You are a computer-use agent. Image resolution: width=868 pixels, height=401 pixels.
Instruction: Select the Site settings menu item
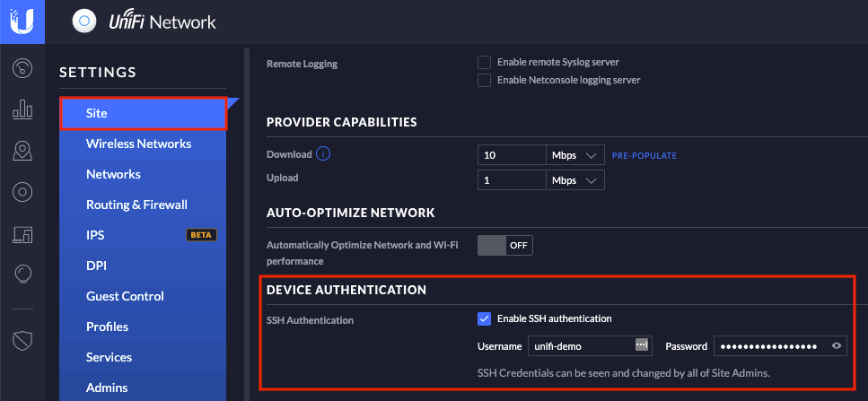[144, 113]
